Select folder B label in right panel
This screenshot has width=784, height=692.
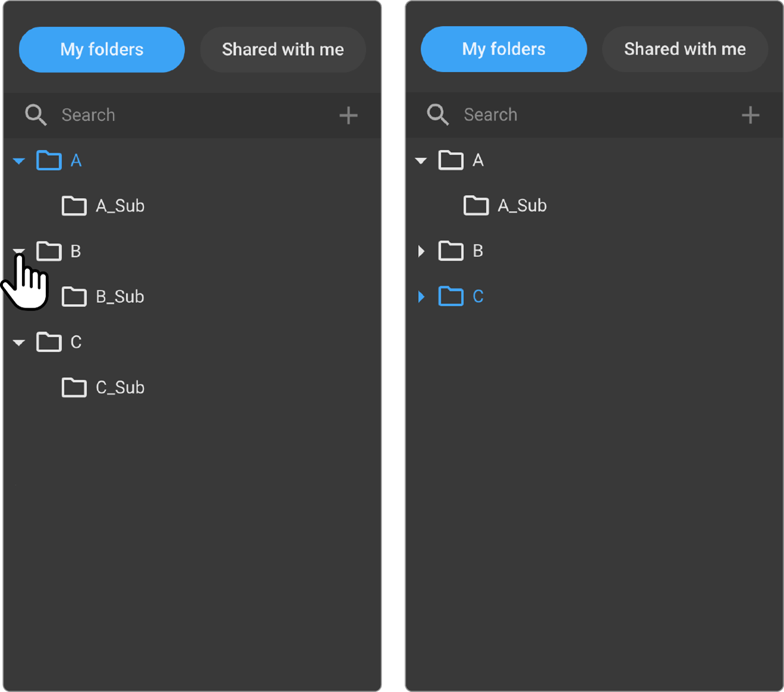(x=478, y=251)
